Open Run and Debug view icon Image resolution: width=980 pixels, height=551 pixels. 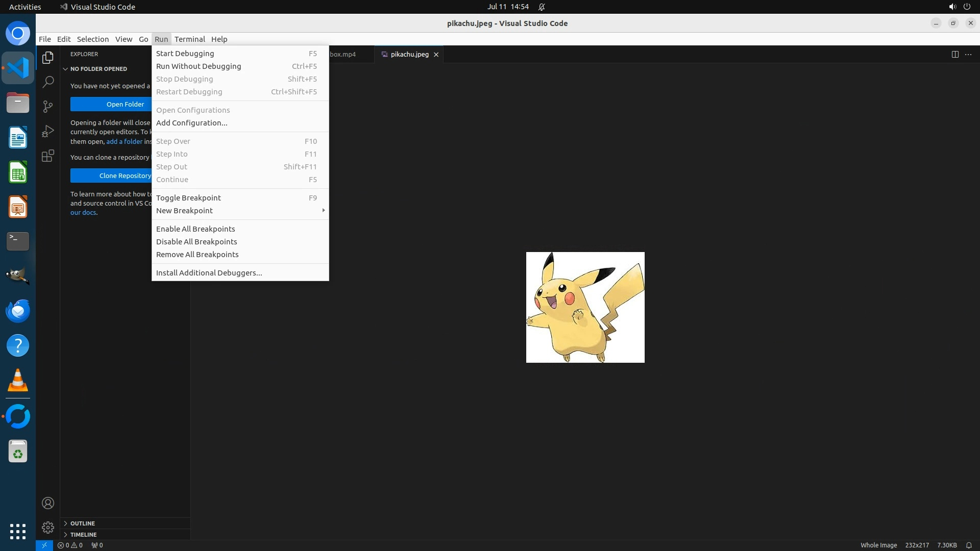48,131
